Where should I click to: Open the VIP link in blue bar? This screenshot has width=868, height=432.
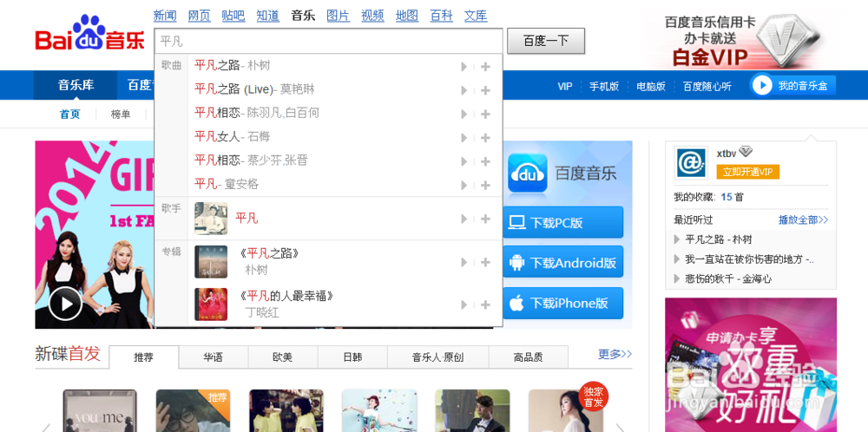pyautogui.click(x=565, y=86)
